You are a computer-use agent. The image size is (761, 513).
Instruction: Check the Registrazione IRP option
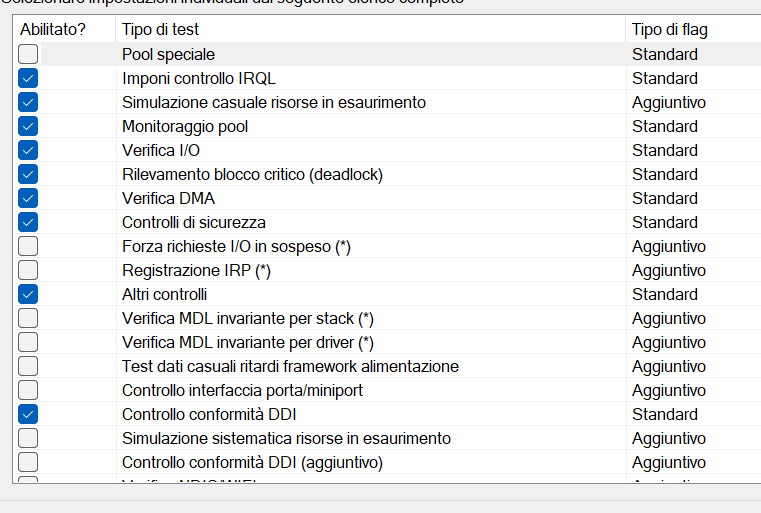click(x=28, y=270)
